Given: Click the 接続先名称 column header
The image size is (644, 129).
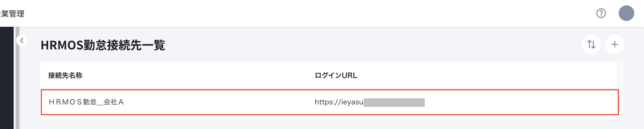Looking at the screenshot, I should point(65,75).
